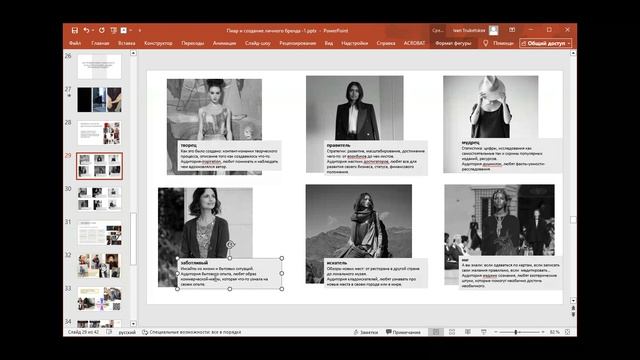Select the творец text box
The width and height of the screenshot is (640, 360).
point(230,156)
